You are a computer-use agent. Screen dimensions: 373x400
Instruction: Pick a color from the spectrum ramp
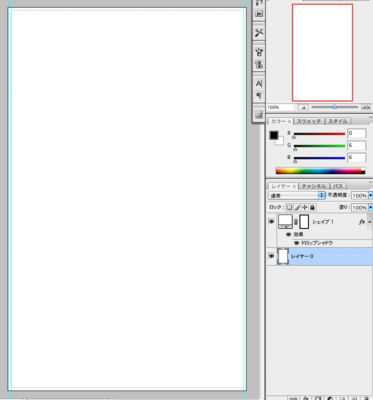click(x=320, y=171)
